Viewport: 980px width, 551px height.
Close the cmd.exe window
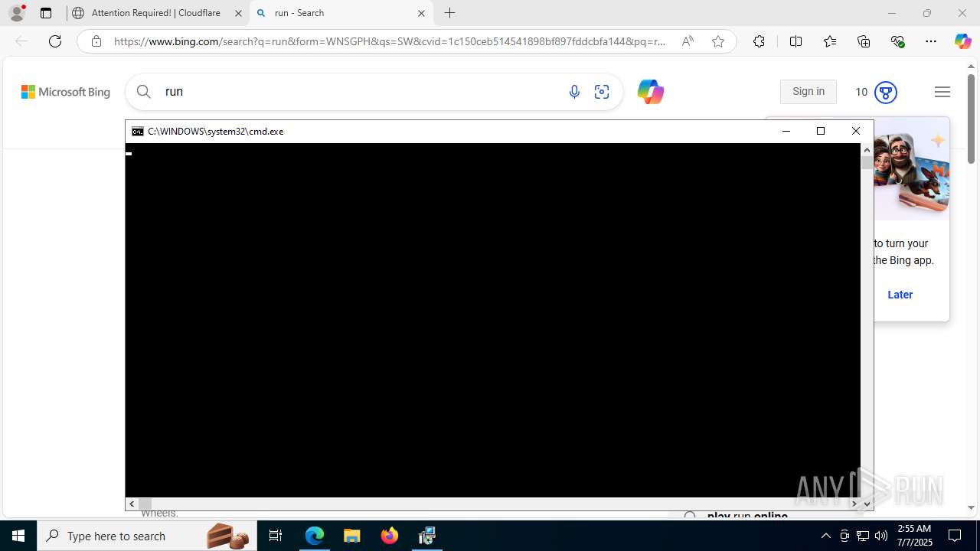[x=856, y=132]
